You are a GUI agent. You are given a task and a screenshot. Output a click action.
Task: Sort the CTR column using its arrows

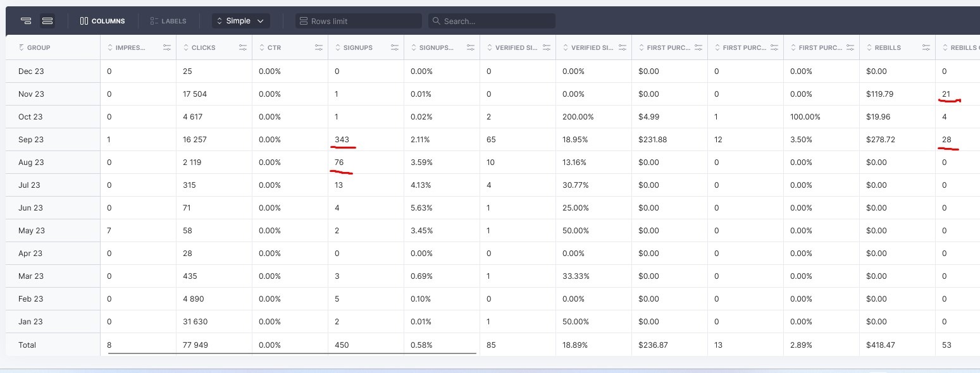pyautogui.click(x=261, y=47)
